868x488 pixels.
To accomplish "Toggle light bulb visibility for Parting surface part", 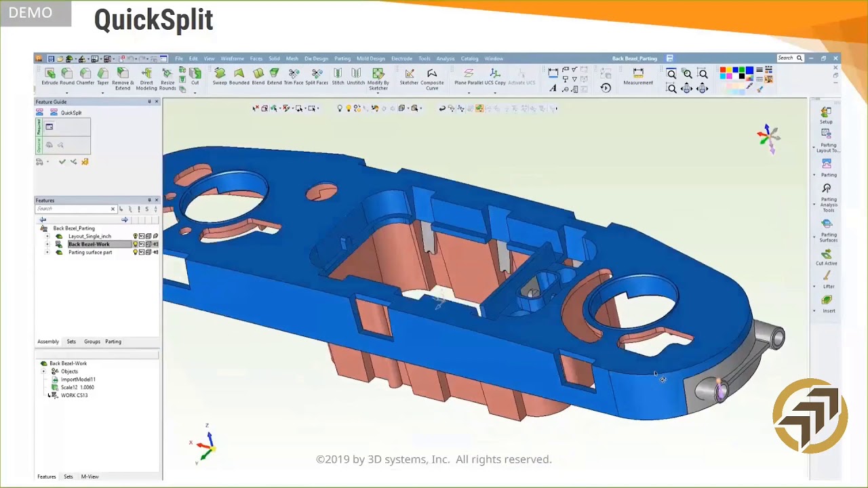I will pos(136,252).
